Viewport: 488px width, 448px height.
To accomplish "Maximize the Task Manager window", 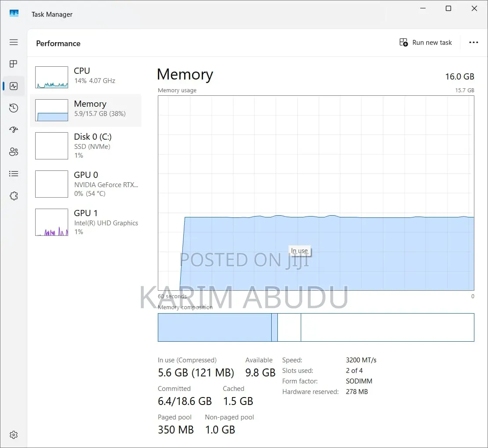I will coord(448,8).
